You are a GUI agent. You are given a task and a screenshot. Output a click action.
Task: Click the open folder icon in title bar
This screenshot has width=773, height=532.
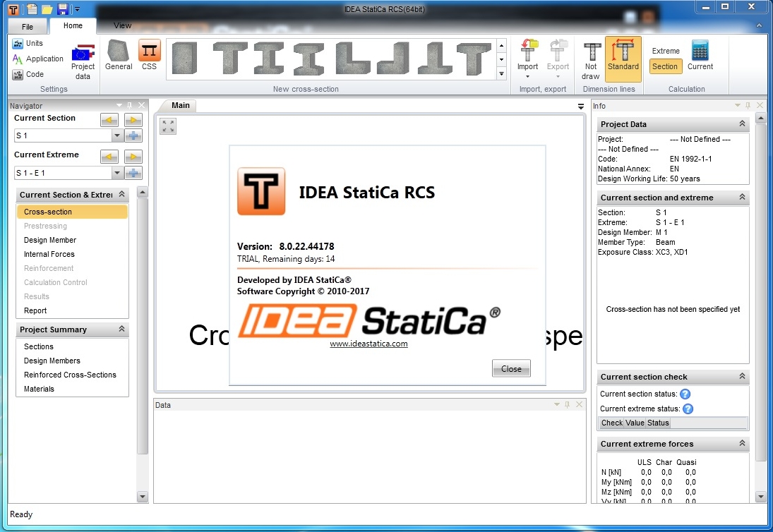[47, 9]
